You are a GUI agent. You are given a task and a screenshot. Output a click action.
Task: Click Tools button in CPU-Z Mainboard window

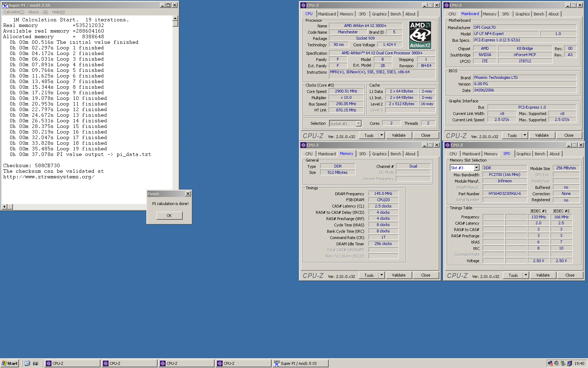(x=512, y=135)
